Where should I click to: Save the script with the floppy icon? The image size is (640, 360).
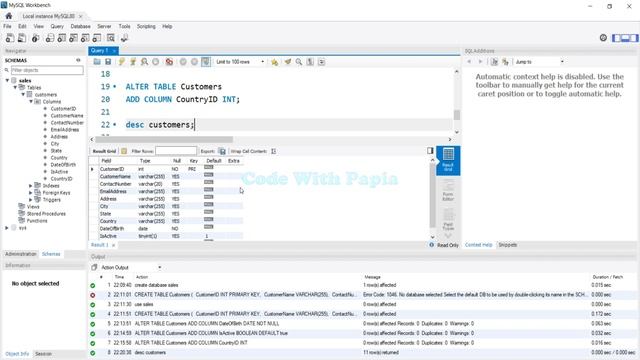(108, 62)
